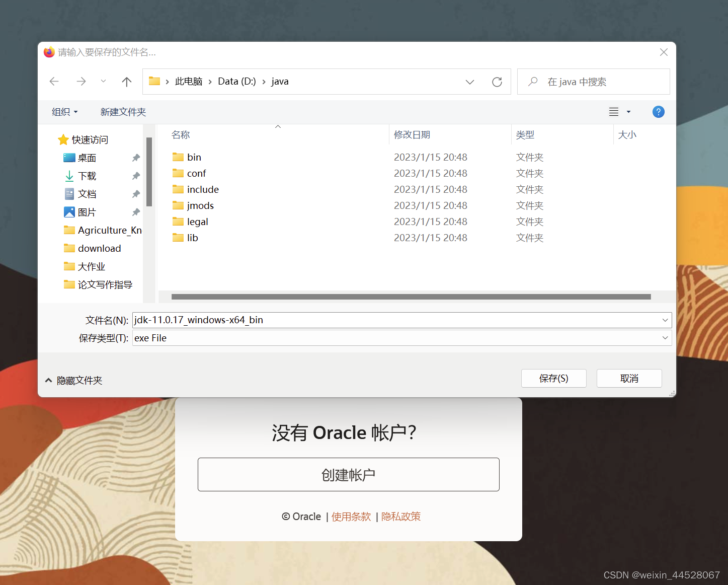Select the bin folder

(x=194, y=157)
